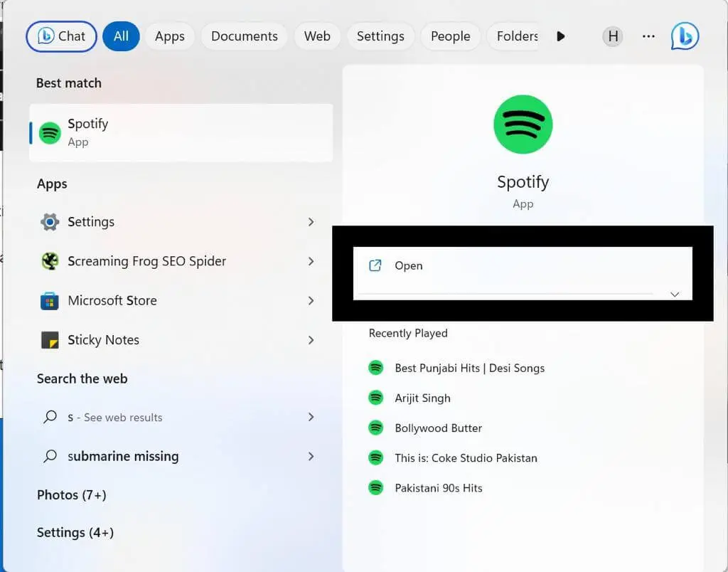Click the Spotify icon beside Coke Studio Pakistan
Screen dimensions: 728x572
point(375,457)
